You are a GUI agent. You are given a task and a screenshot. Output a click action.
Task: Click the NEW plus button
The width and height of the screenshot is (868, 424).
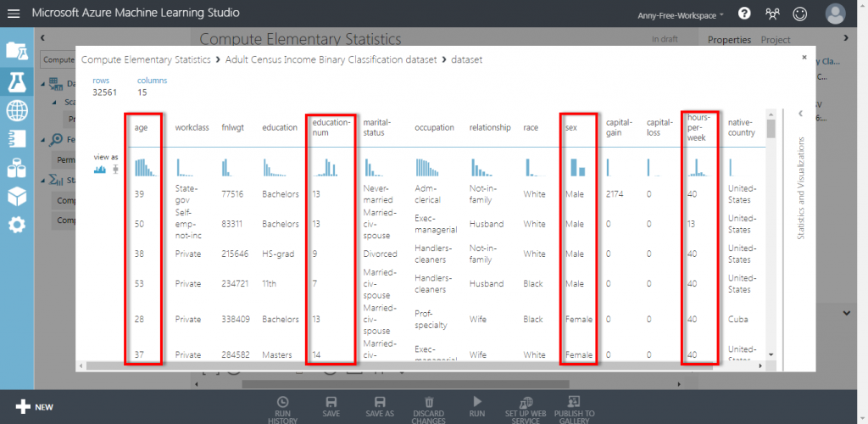tap(34, 407)
